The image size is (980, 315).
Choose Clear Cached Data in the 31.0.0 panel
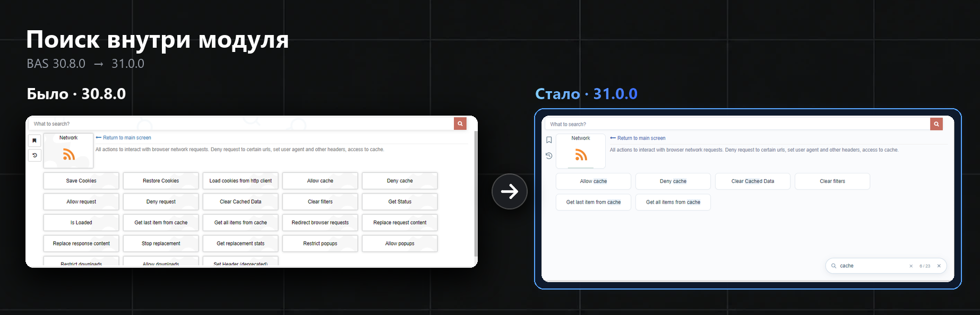[x=753, y=181]
